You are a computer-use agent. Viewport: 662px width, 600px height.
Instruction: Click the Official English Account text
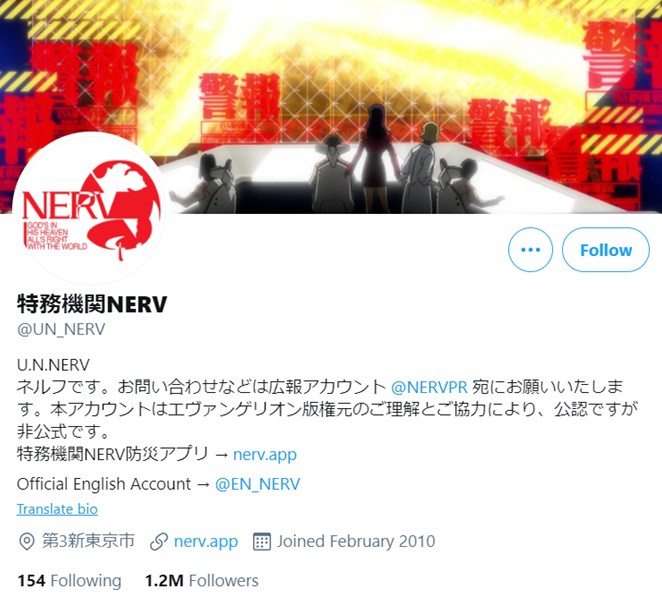104,484
